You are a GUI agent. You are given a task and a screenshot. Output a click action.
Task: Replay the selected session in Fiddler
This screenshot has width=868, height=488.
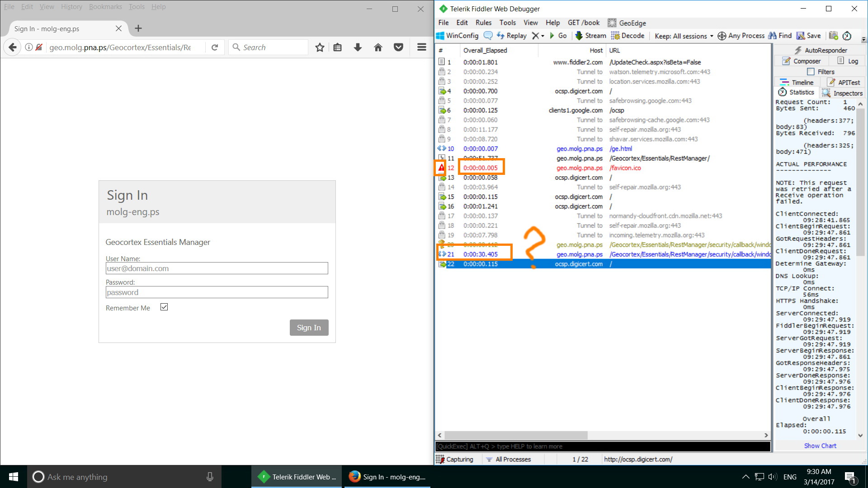(512, 36)
